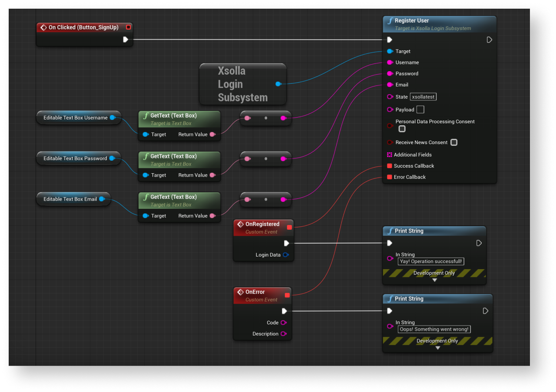The width and height of the screenshot is (556, 392).
Task: Select the Editable Text Box Username variable node
Action: click(75, 118)
